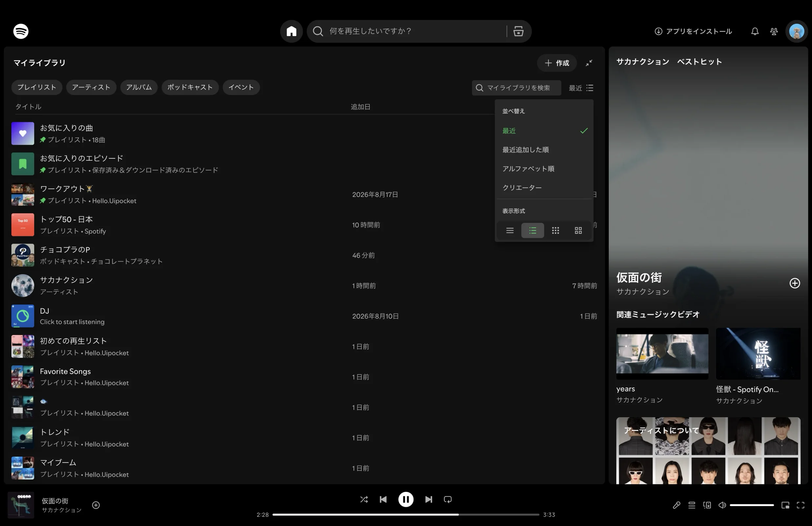Open ワークアウト playlist row
The width and height of the screenshot is (812, 526).
click(x=304, y=194)
